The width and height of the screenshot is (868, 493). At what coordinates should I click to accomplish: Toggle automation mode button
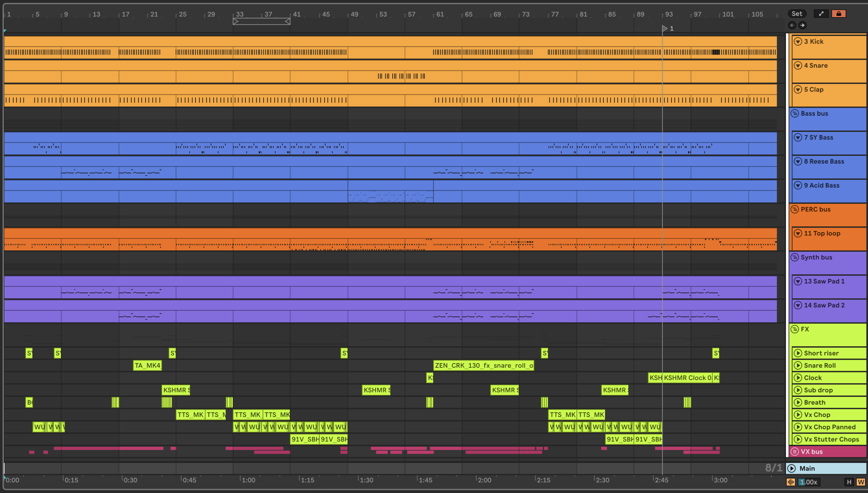(821, 14)
